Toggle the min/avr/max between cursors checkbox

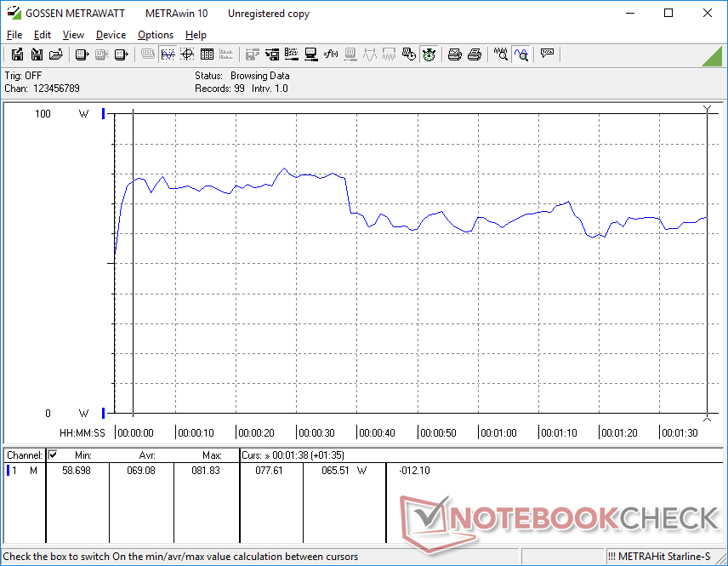click(x=53, y=455)
